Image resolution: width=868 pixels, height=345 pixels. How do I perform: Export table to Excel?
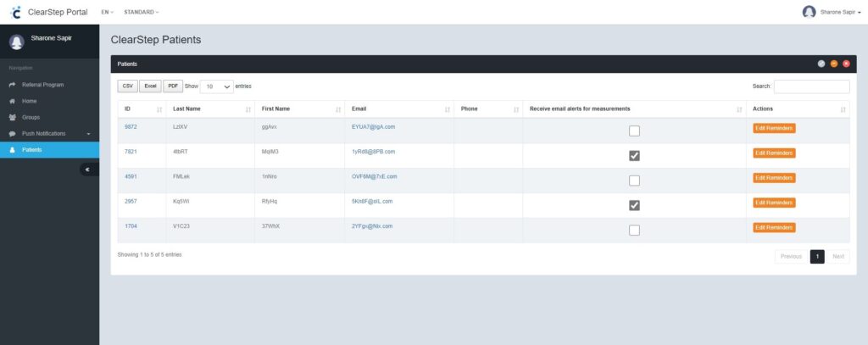(x=151, y=86)
